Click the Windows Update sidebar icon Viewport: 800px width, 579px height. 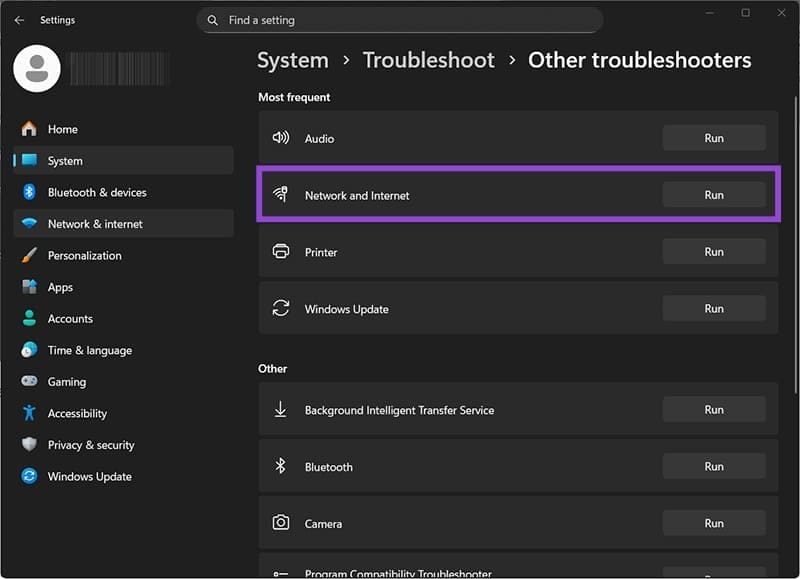pos(29,477)
